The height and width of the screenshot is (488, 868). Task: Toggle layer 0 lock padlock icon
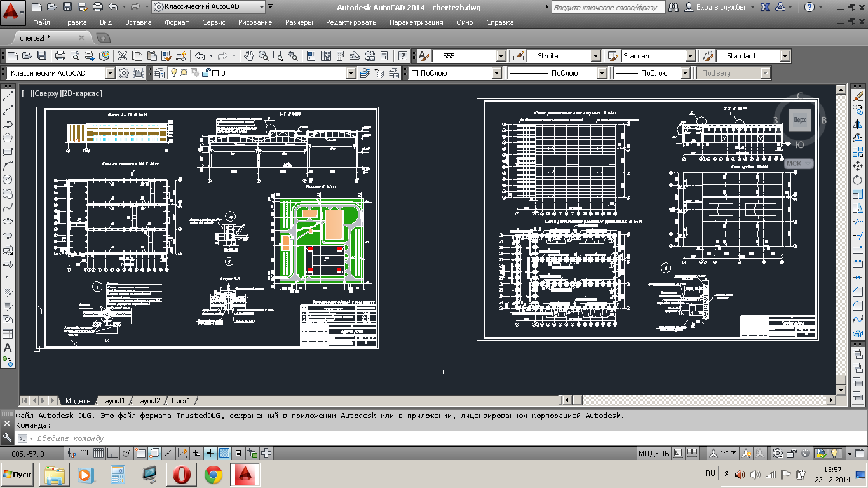pos(205,73)
